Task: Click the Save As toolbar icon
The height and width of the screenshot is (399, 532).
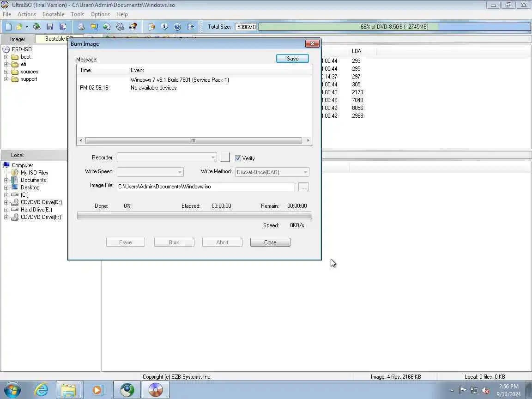Action: pos(63,27)
